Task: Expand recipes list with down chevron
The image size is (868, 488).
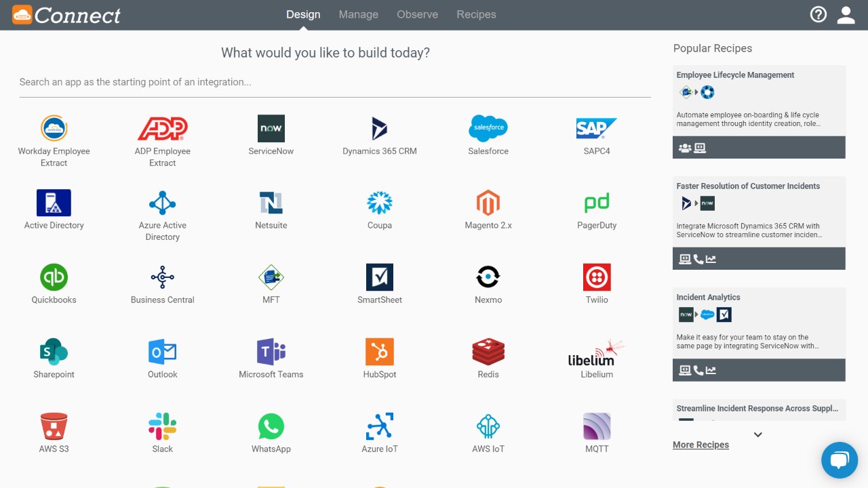Action: 758,434
